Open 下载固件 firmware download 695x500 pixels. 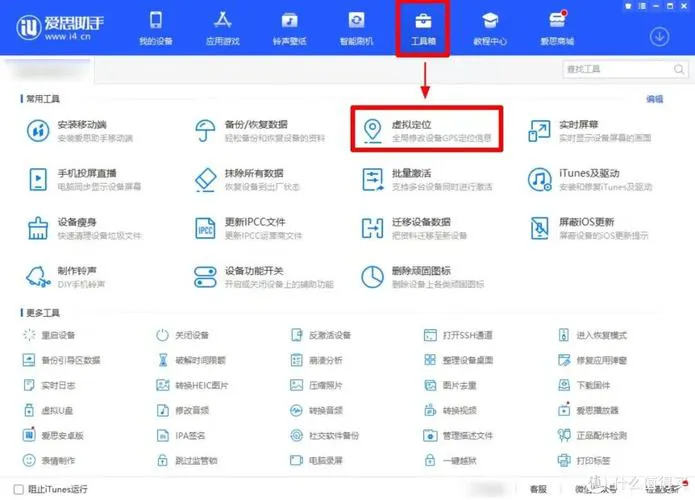pyautogui.click(x=584, y=385)
